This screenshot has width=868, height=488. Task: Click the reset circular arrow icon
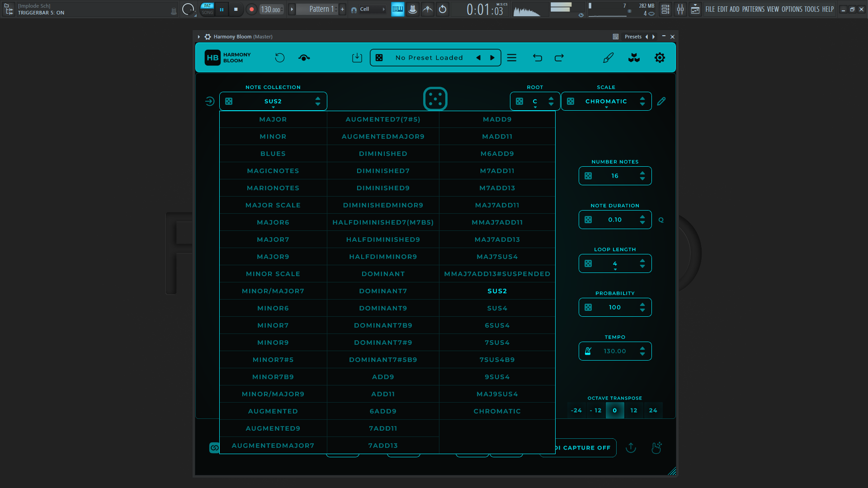(280, 58)
